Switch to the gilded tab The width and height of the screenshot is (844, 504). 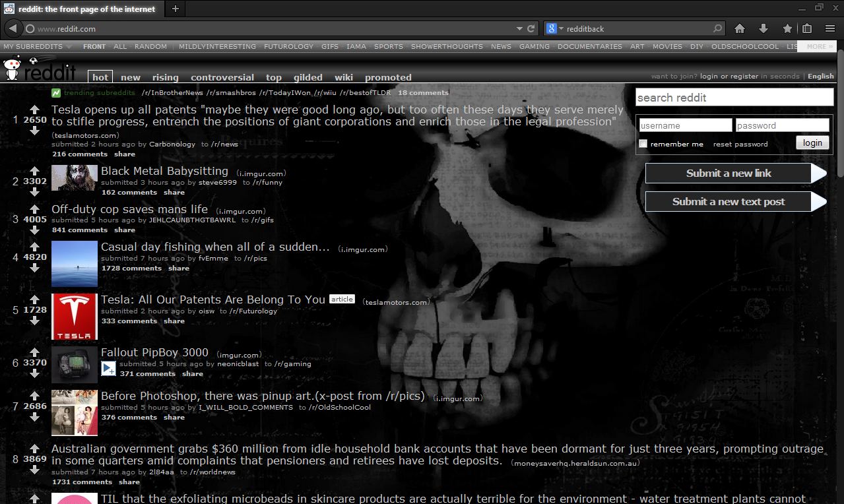[308, 77]
